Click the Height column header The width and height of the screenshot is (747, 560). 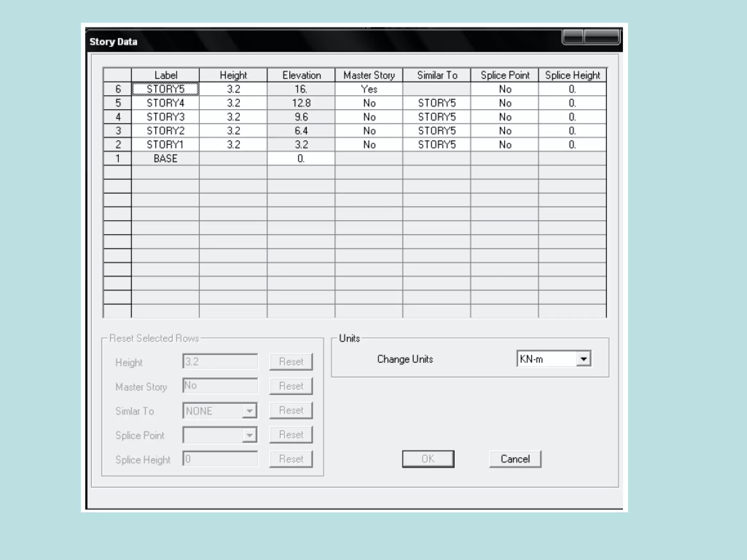233,75
